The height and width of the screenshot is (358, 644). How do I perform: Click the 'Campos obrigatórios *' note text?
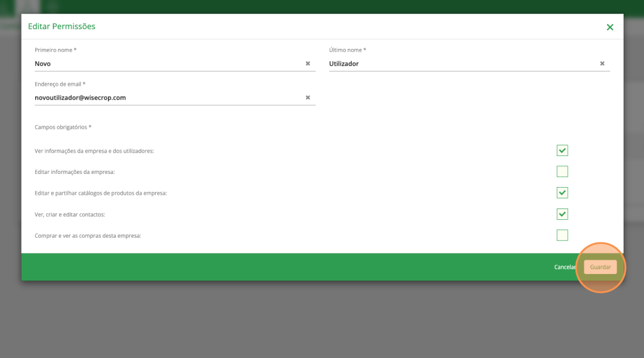(63, 127)
